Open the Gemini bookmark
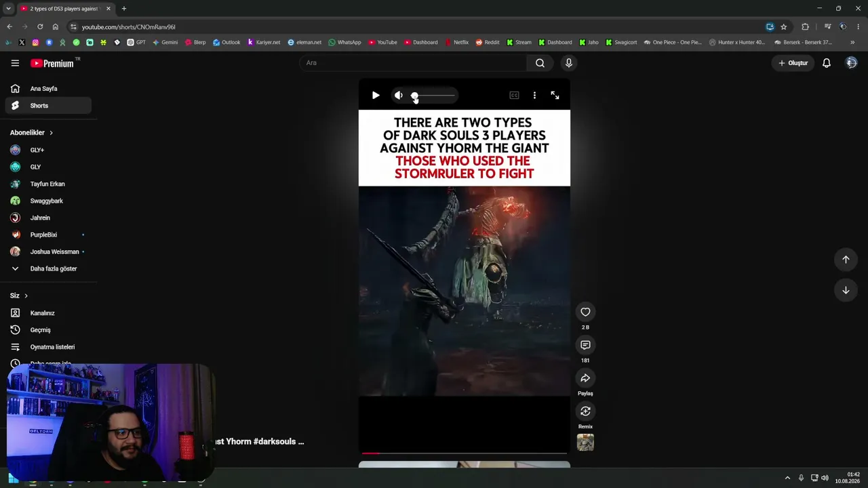 165,42
